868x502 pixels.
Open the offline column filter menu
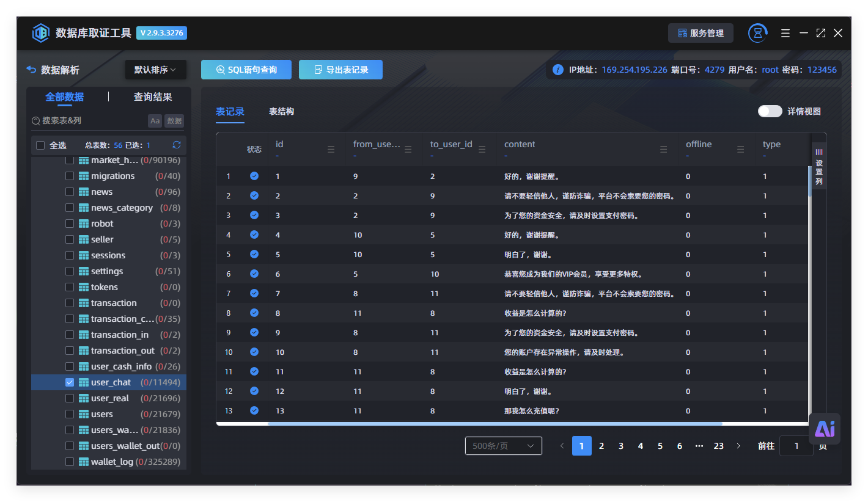click(741, 149)
